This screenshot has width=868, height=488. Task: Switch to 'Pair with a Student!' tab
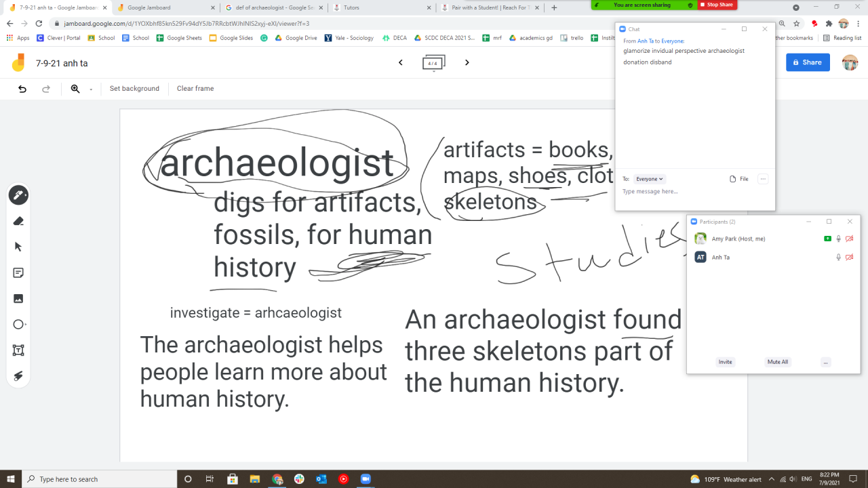(x=490, y=7)
